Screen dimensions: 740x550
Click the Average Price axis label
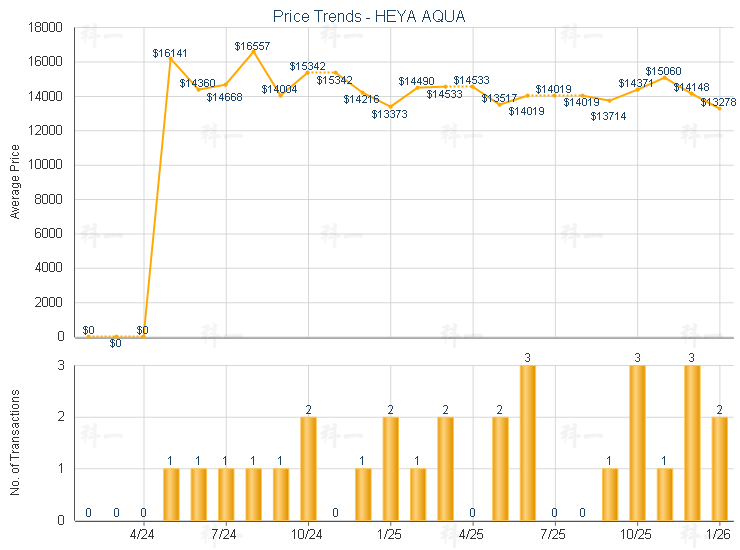click(14, 182)
